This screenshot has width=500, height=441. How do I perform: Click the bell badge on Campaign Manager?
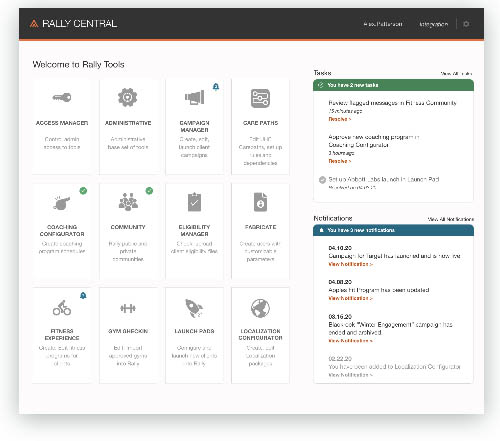pyautogui.click(x=216, y=87)
